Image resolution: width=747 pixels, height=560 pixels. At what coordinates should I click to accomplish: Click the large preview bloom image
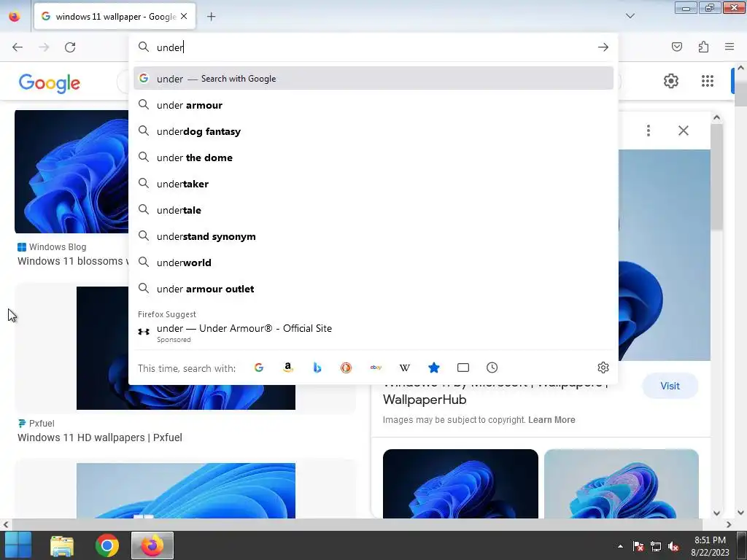[664, 254]
